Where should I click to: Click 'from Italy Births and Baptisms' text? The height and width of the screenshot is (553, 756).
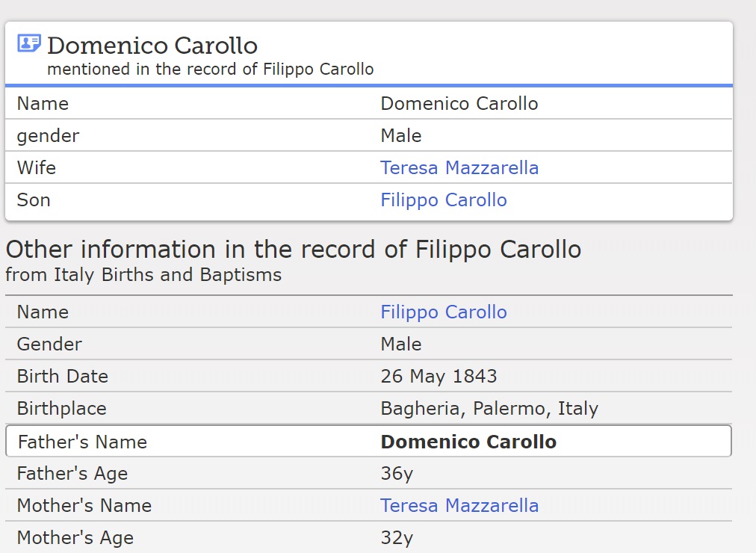(x=143, y=275)
